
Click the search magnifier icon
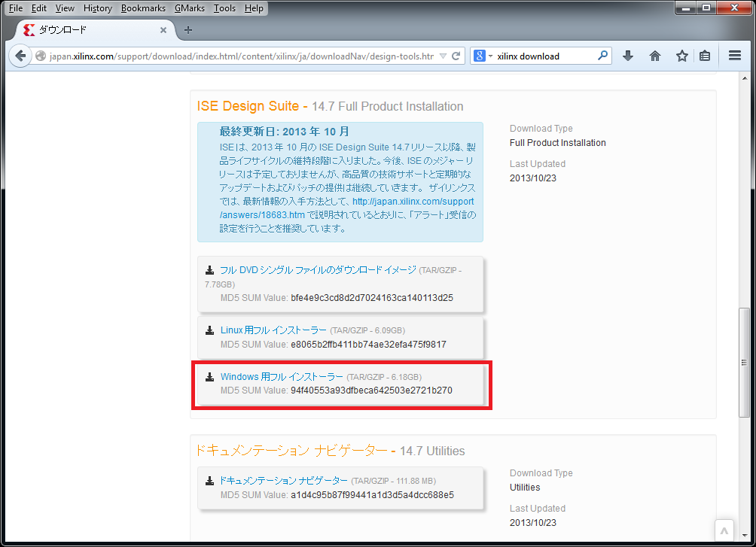[602, 56]
